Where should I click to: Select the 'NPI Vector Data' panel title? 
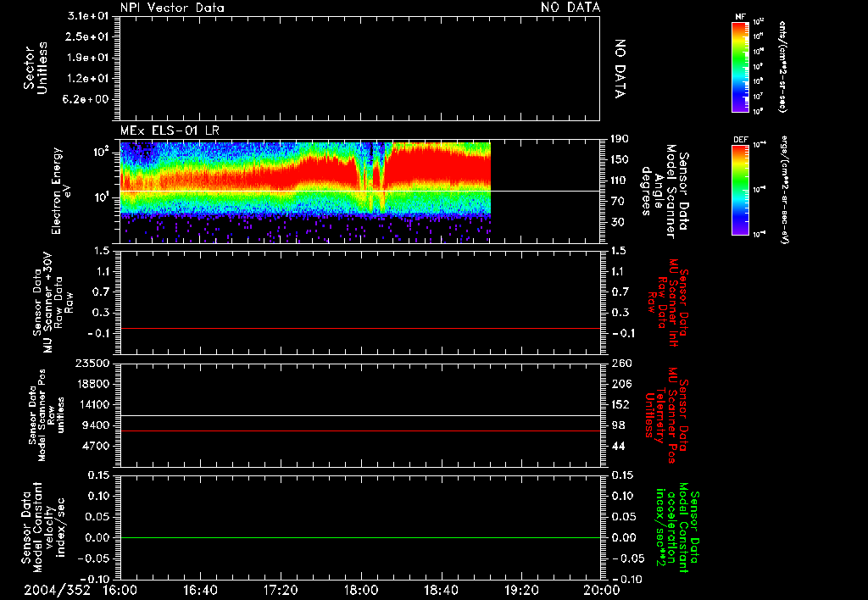pos(172,8)
